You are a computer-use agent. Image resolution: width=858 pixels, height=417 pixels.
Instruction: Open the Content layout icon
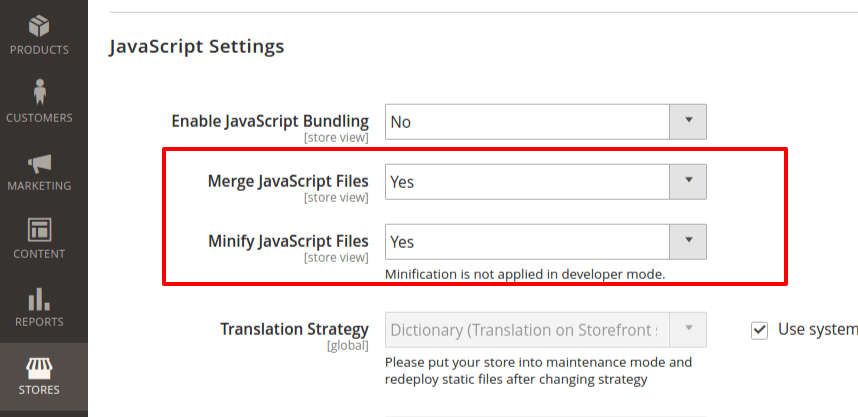click(x=39, y=230)
